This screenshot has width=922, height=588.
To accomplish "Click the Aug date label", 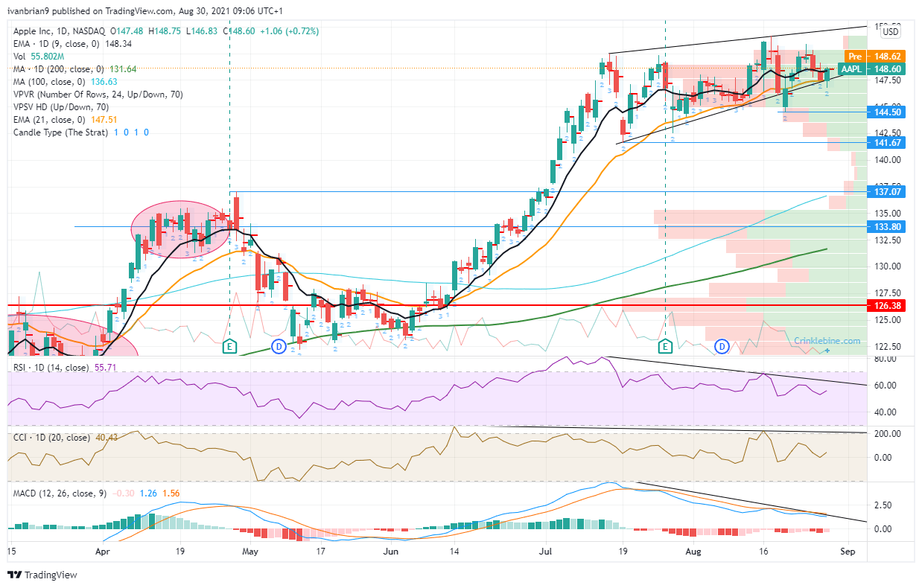I will (693, 552).
